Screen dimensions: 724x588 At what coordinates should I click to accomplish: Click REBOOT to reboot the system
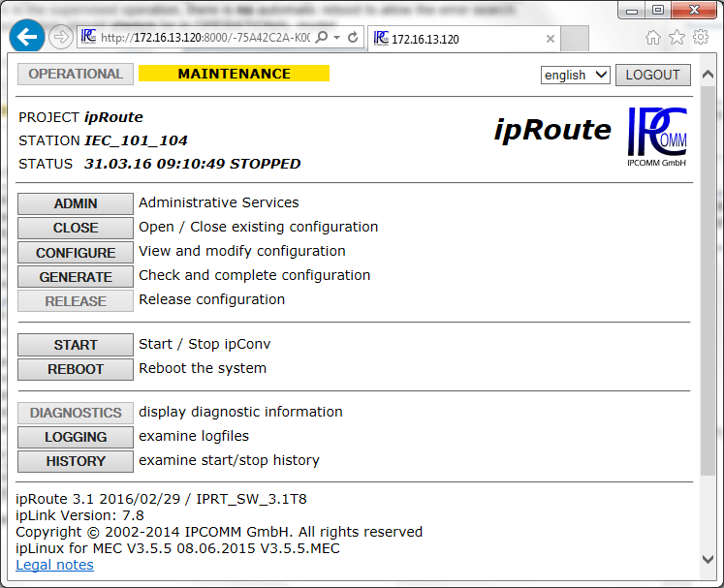coord(76,369)
